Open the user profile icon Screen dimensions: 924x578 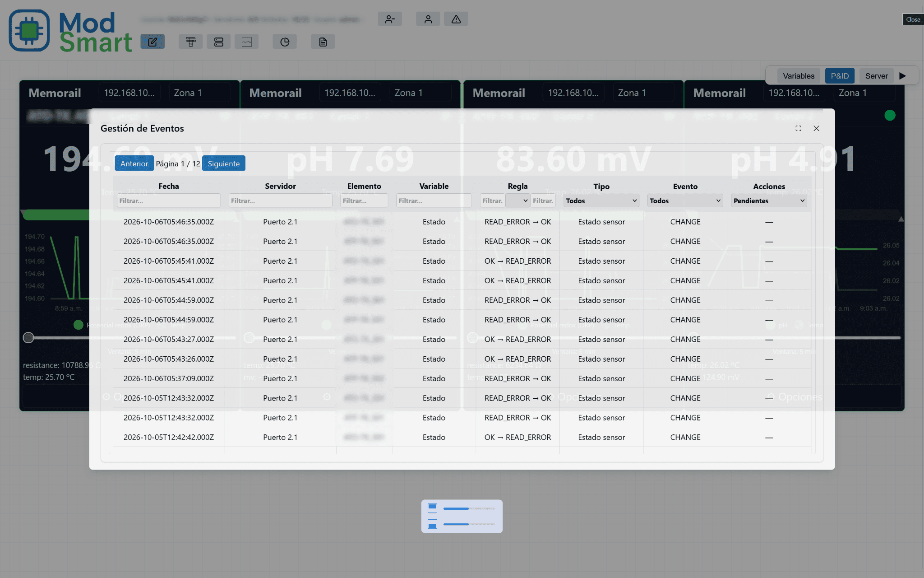pyautogui.click(x=428, y=19)
